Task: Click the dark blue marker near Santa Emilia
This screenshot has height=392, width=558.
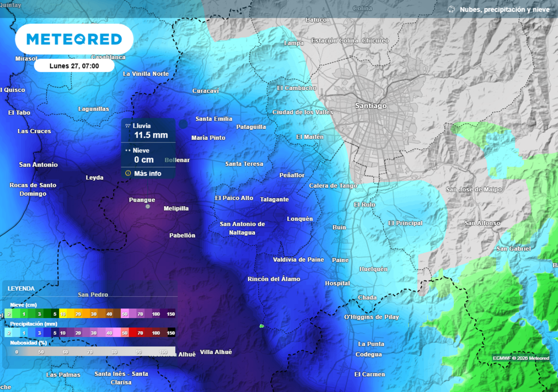Action: pos(183,124)
